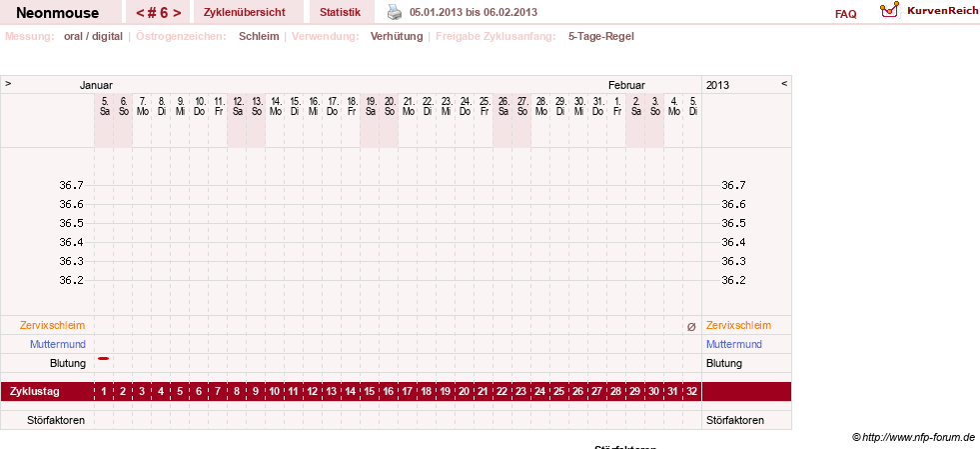The width and height of the screenshot is (980, 449).
Task: Click the Zervixschleim label on the right
Action: click(x=739, y=325)
